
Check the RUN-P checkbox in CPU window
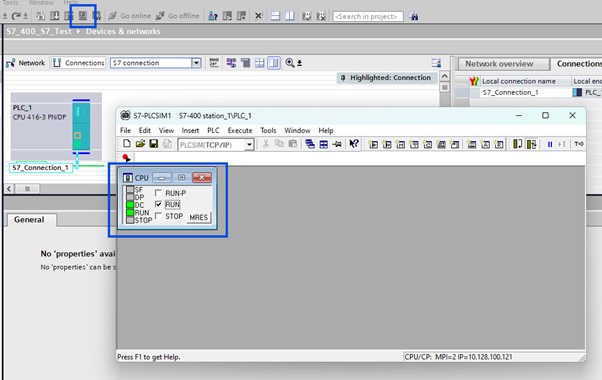click(158, 193)
